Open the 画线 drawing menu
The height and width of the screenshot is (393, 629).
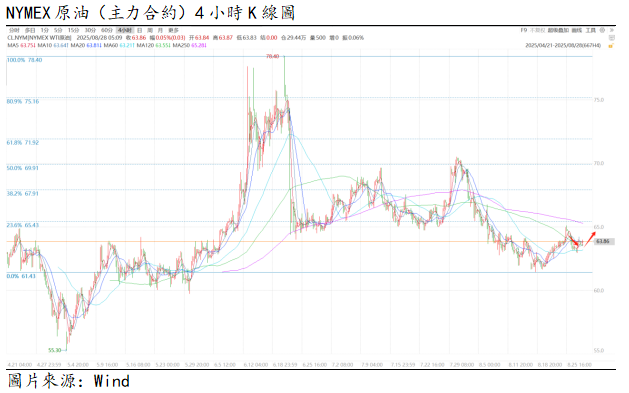point(576,30)
